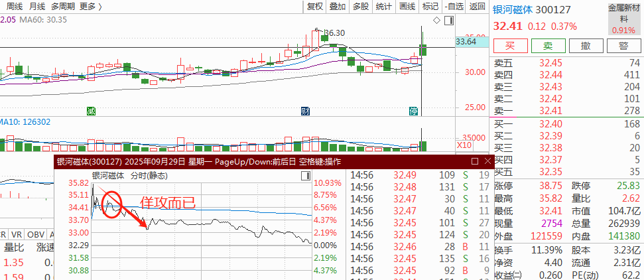Click 卖四 price 32.44 row
This screenshot has width=644, height=280.
(x=566, y=75)
